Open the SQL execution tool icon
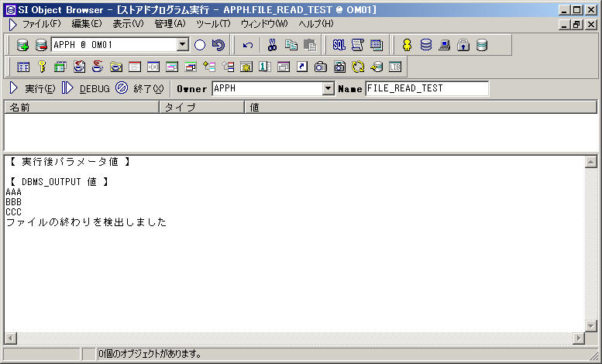The width and height of the screenshot is (602, 364). pyautogui.click(x=339, y=45)
